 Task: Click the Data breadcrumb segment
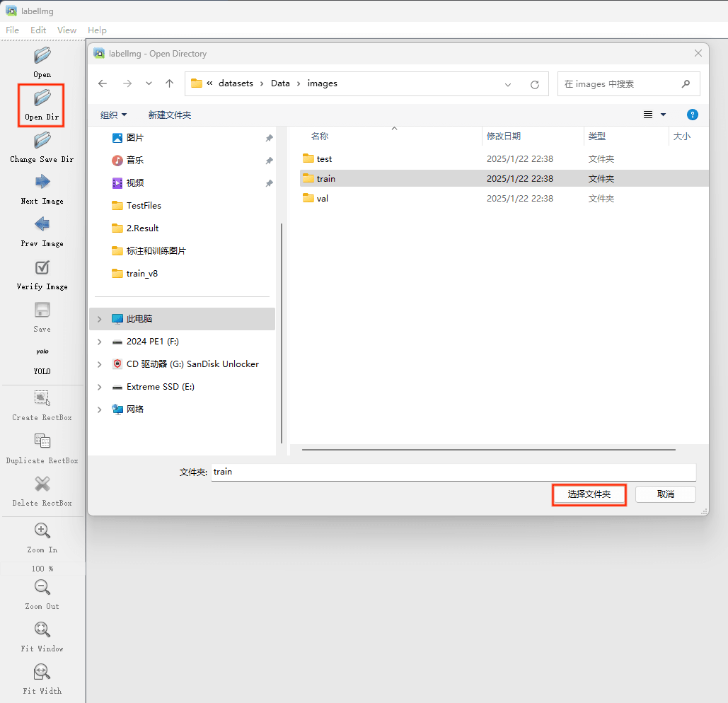pyautogui.click(x=280, y=83)
